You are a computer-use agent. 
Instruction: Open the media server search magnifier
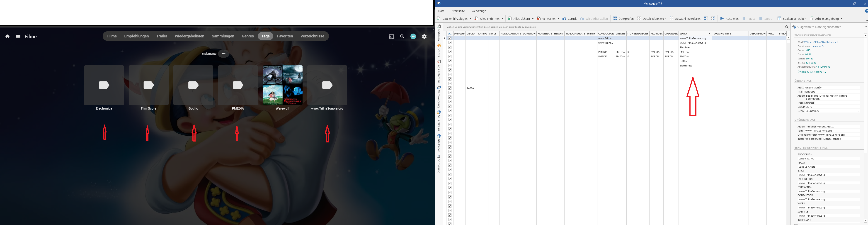(x=402, y=37)
